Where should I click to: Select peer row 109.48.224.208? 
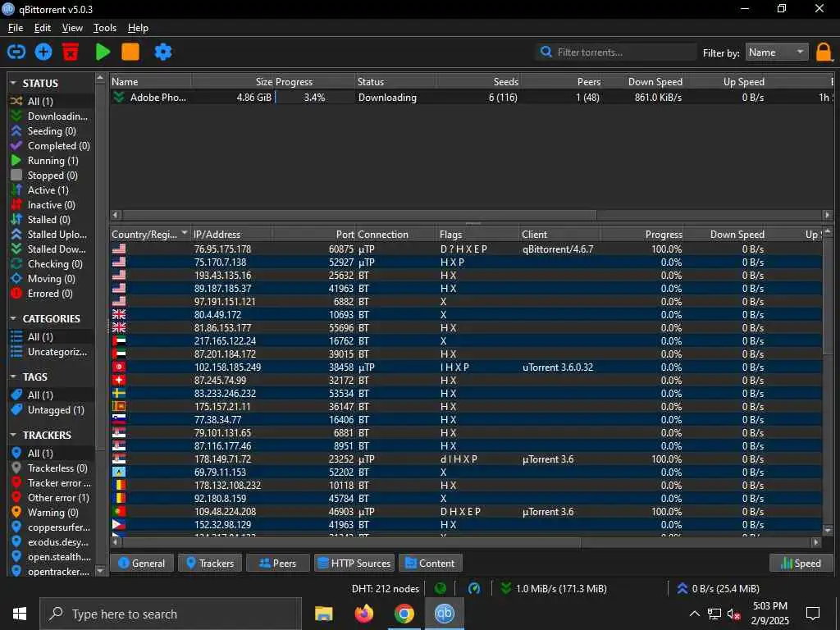[466, 512]
